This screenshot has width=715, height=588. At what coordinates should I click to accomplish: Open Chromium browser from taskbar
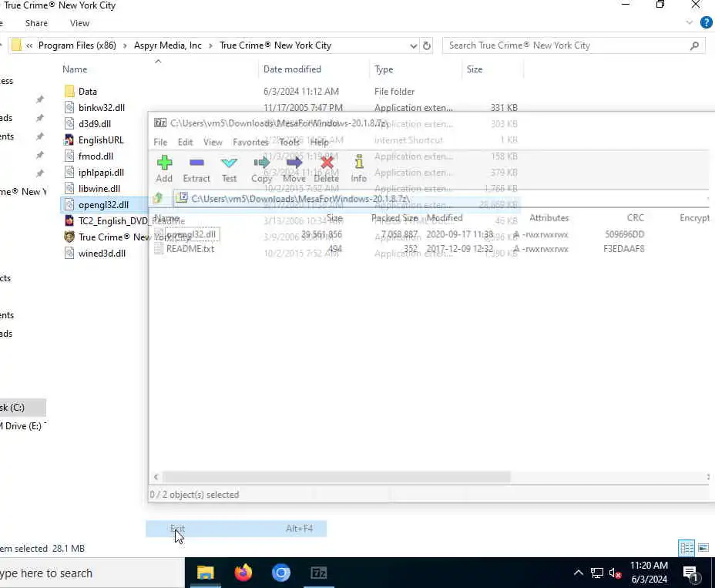(x=281, y=573)
